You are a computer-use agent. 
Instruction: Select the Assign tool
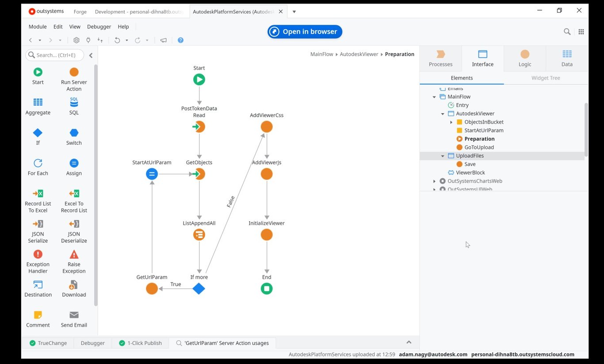coord(73,167)
